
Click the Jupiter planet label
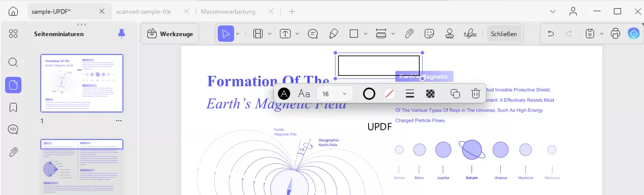pos(443,178)
